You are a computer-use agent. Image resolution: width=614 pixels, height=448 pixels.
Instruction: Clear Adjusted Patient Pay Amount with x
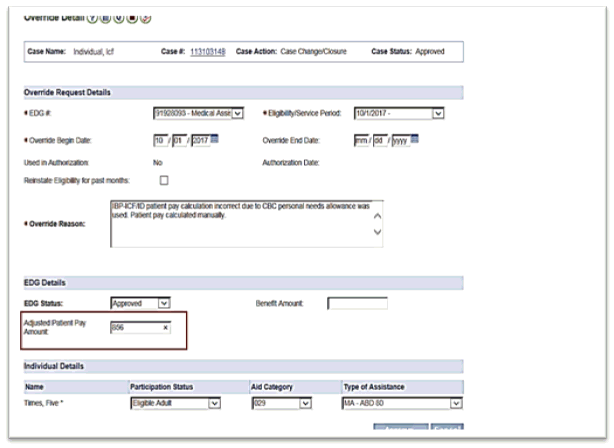(x=165, y=327)
